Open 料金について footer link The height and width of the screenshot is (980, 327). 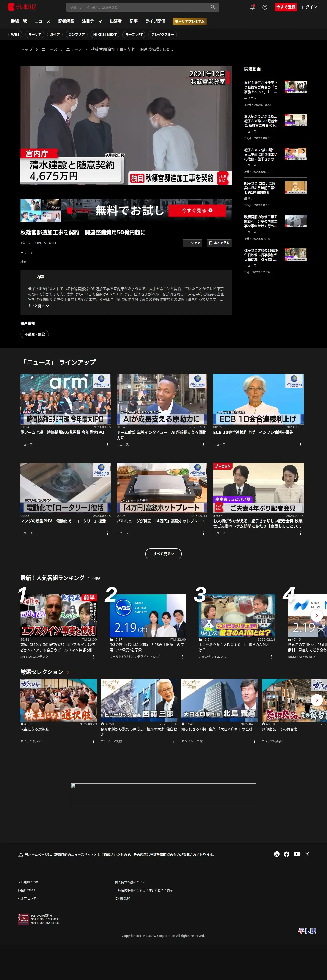pyautogui.click(x=27, y=890)
